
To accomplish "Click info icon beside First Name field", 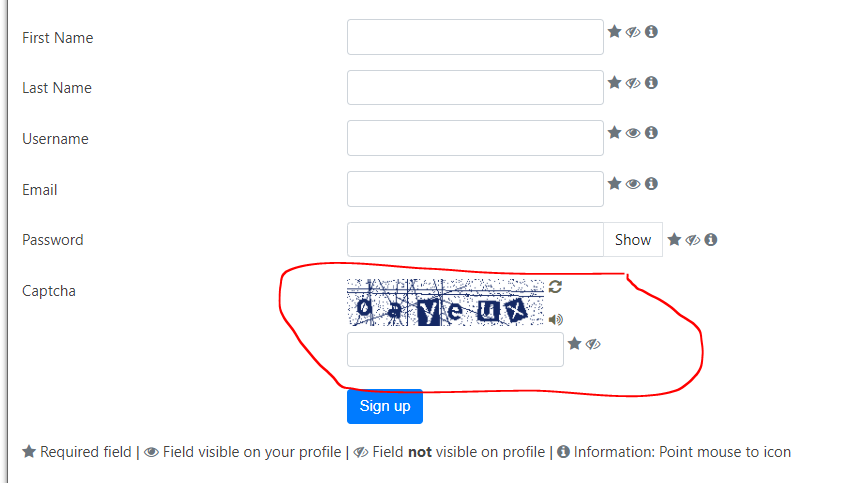I will [651, 32].
